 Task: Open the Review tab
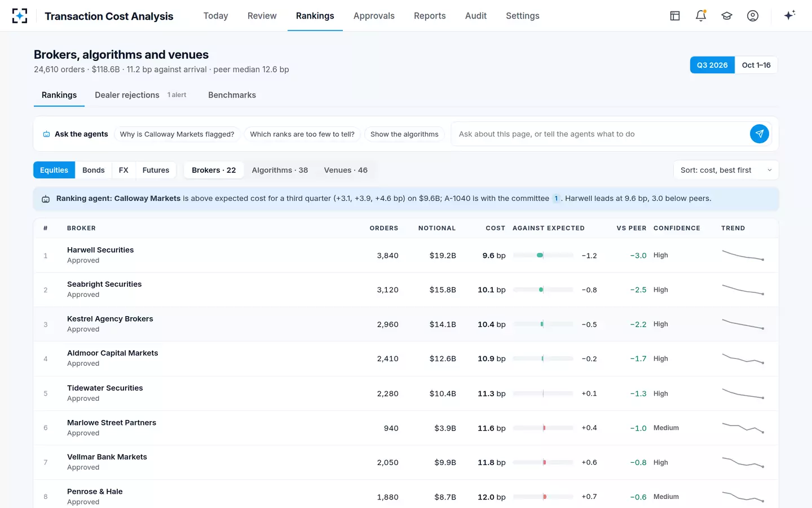(x=262, y=16)
